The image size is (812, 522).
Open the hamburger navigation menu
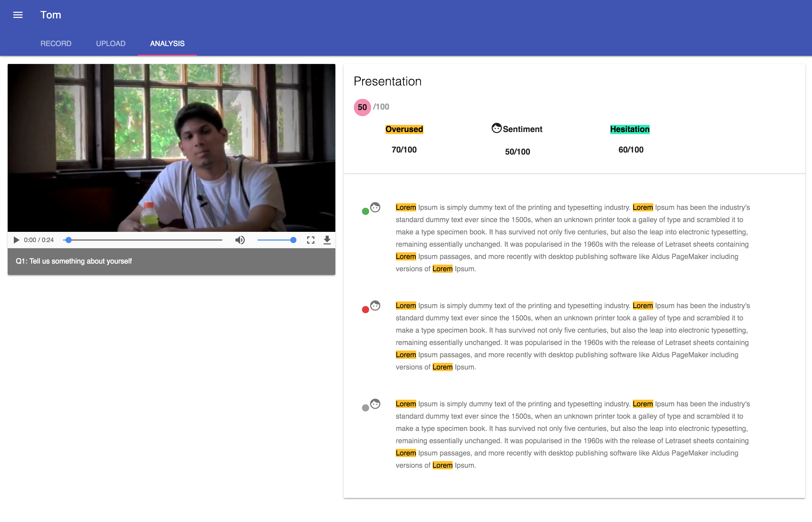click(18, 15)
